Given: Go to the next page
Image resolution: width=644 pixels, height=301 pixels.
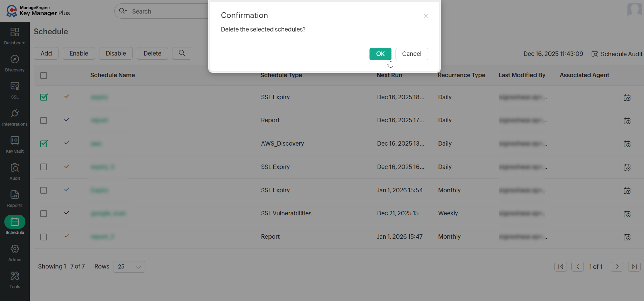Looking at the screenshot, I should click(617, 266).
